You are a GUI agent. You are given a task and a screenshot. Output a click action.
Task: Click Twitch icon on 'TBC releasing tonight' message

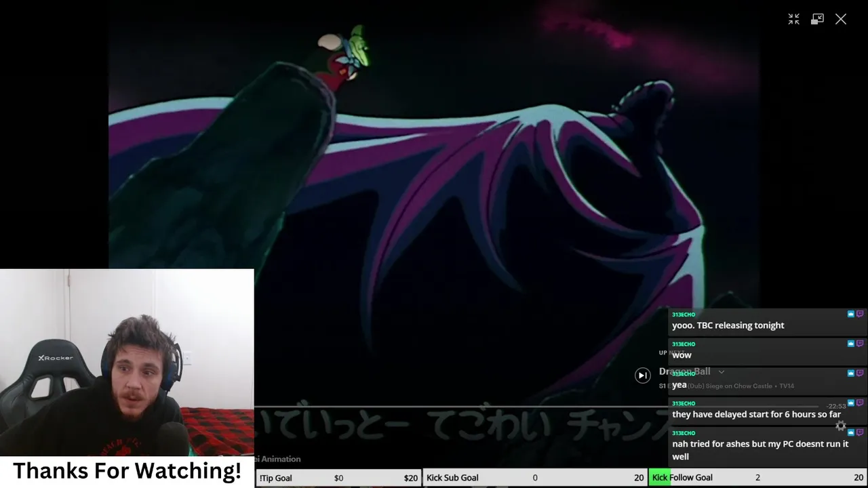click(x=860, y=314)
